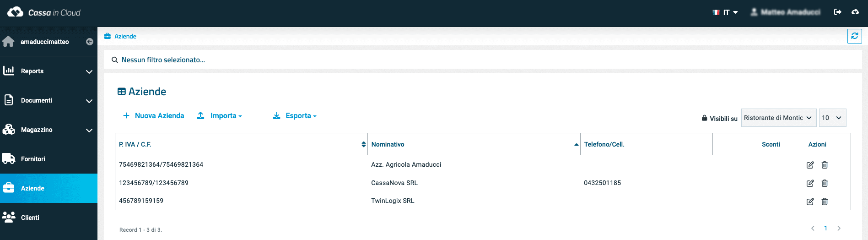The height and width of the screenshot is (240, 868).
Task: Select page 1 in pagination
Action: coord(825,228)
